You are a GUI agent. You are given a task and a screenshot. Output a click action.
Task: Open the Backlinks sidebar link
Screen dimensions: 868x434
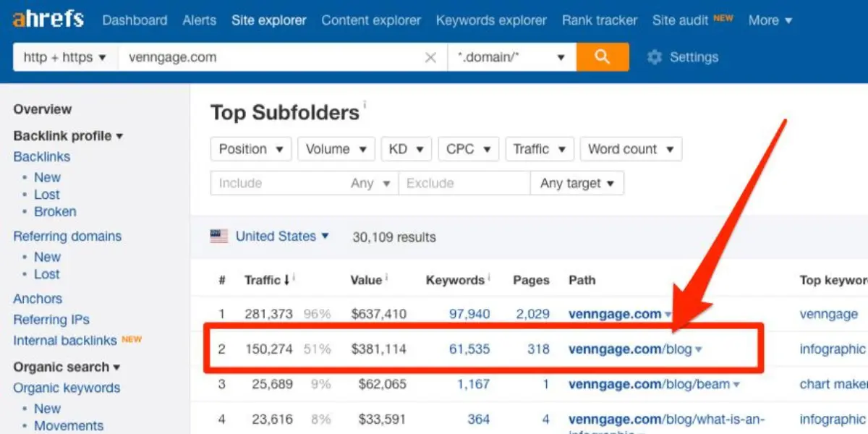point(42,156)
